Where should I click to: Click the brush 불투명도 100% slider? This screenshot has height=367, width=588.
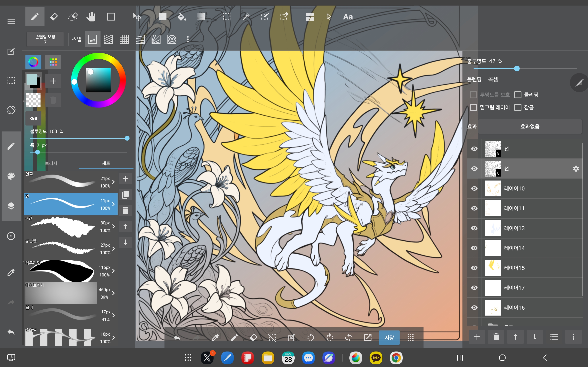click(78, 138)
